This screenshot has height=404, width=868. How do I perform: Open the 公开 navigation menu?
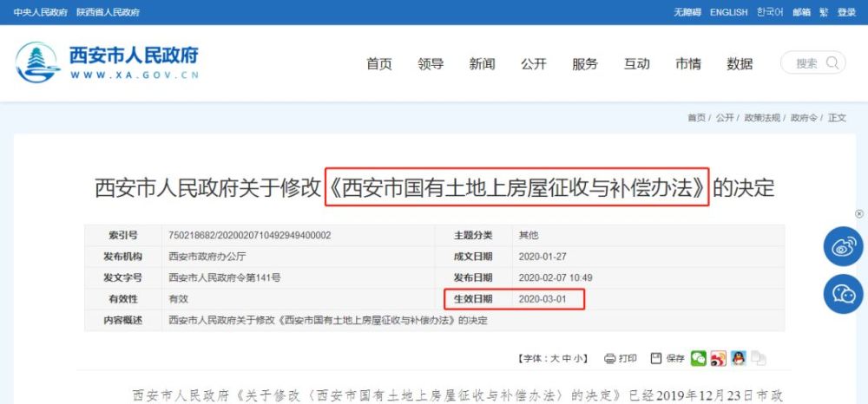coord(534,64)
